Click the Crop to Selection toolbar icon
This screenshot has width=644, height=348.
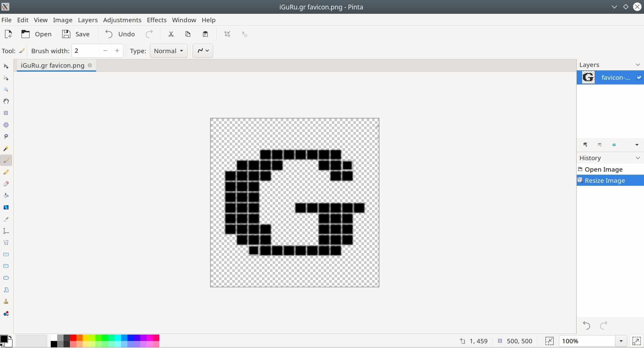coord(227,34)
